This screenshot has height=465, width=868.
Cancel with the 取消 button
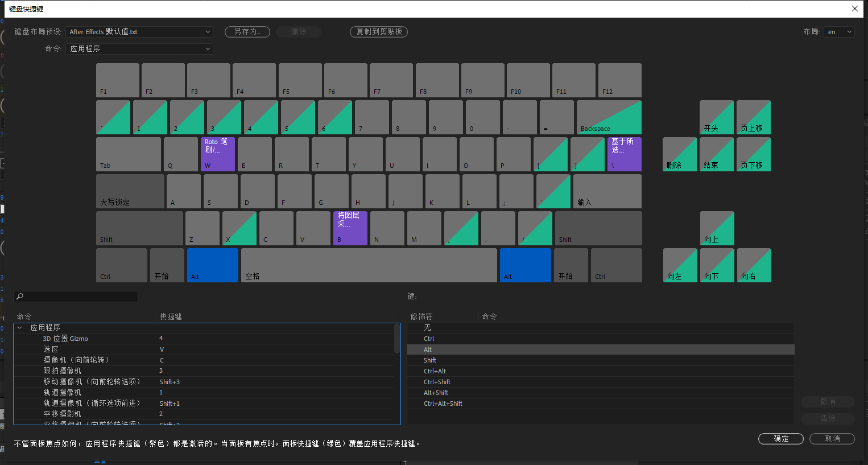(832, 439)
